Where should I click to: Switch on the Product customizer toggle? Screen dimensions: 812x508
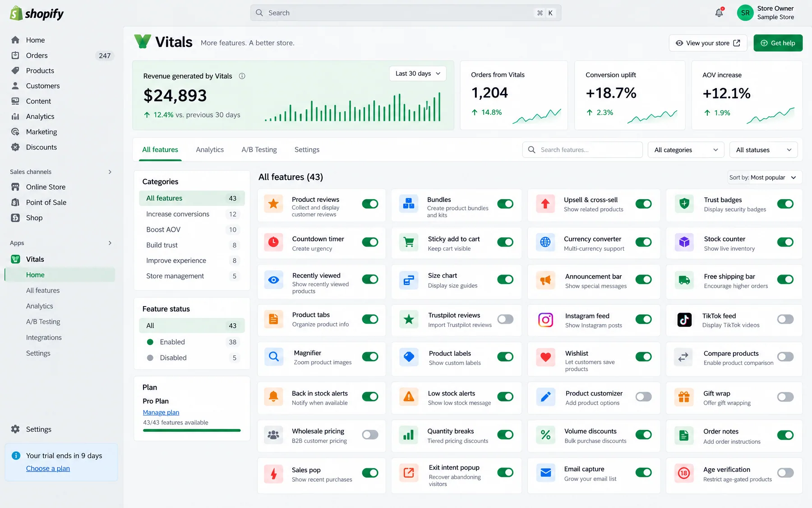[644, 397]
